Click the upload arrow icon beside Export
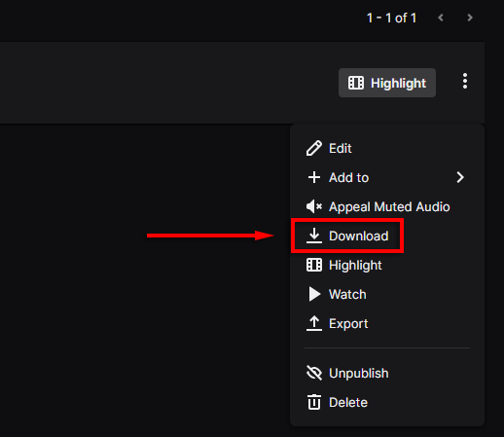The width and height of the screenshot is (504, 437). tap(314, 323)
